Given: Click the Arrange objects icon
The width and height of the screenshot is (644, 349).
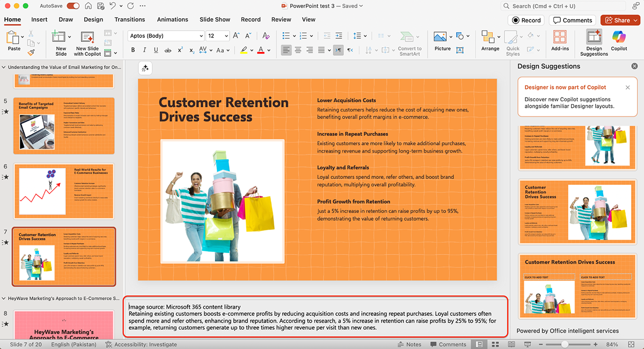Looking at the screenshot, I should [x=488, y=38].
